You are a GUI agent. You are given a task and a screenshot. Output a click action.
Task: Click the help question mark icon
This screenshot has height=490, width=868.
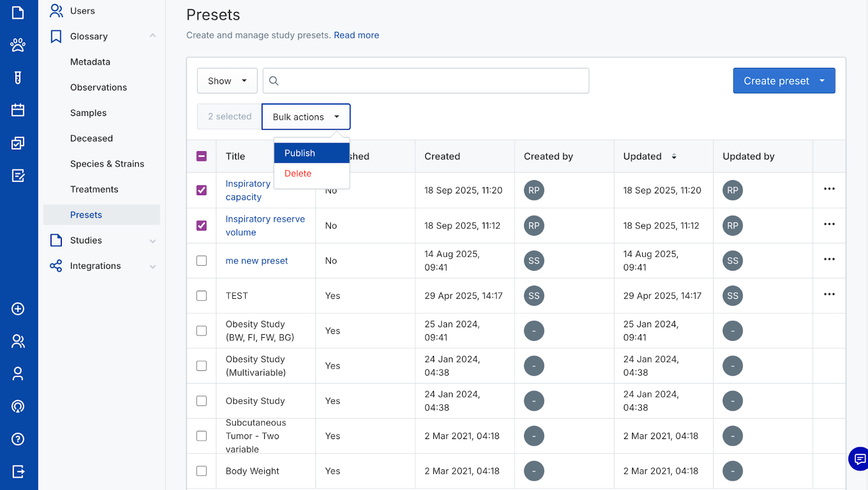coord(18,439)
